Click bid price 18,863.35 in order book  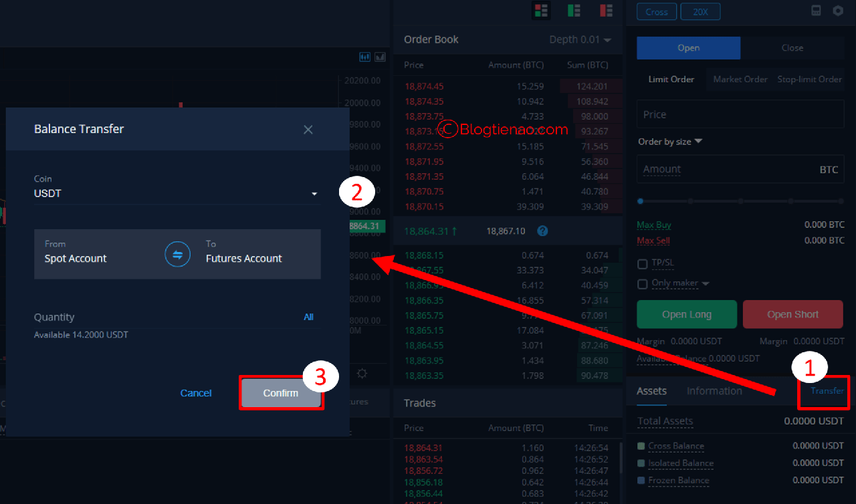[x=424, y=376]
